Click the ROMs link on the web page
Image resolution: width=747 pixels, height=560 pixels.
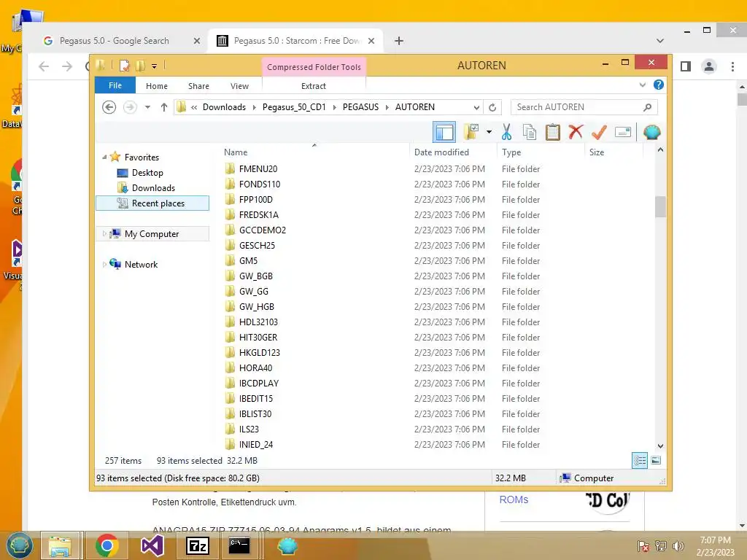click(x=514, y=499)
